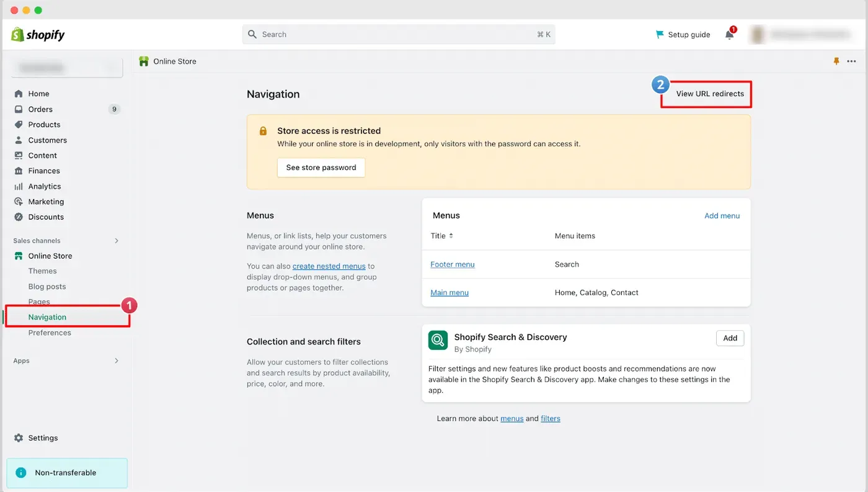The image size is (868, 492).
Task: Click the Orders inbox icon
Action: pyautogui.click(x=19, y=109)
